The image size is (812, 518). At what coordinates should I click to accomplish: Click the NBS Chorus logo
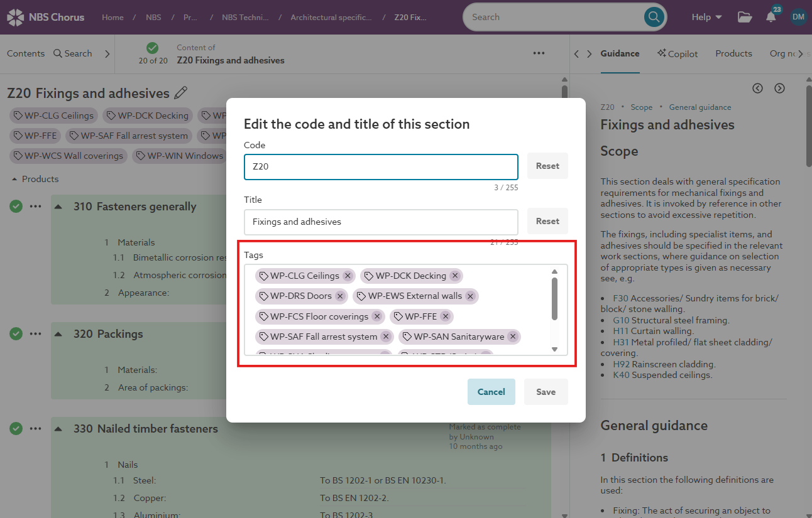coord(45,17)
